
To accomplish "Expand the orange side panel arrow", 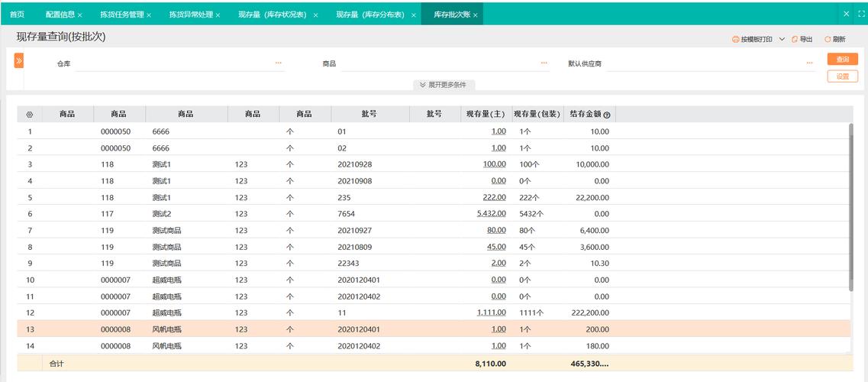I will click(18, 60).
